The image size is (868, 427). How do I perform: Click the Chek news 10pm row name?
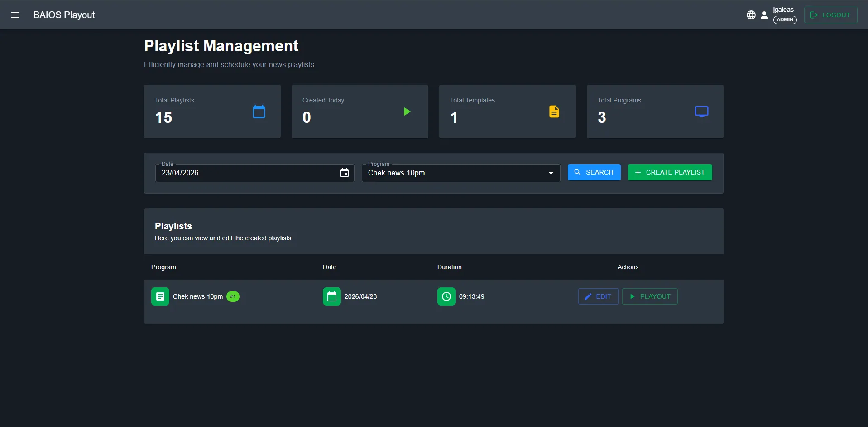198,296
